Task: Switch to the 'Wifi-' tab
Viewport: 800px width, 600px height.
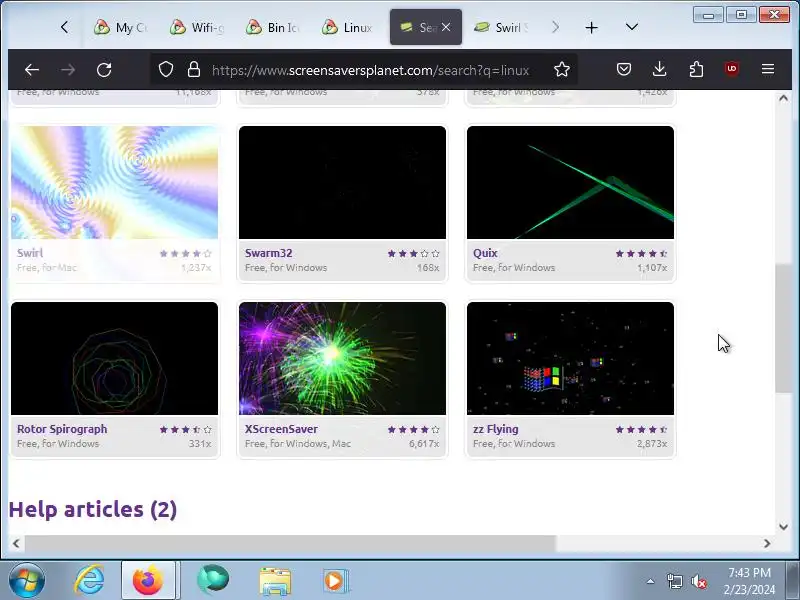Action: coord(197,28)
